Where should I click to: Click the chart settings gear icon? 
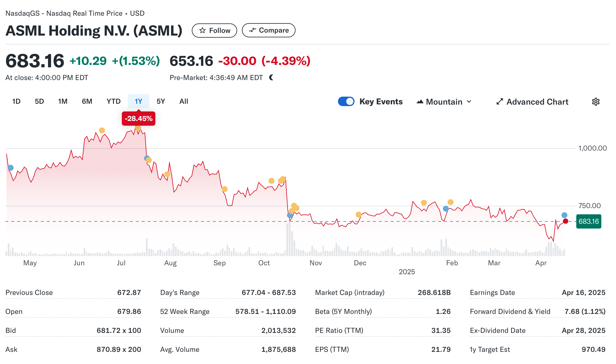[596, 102]
